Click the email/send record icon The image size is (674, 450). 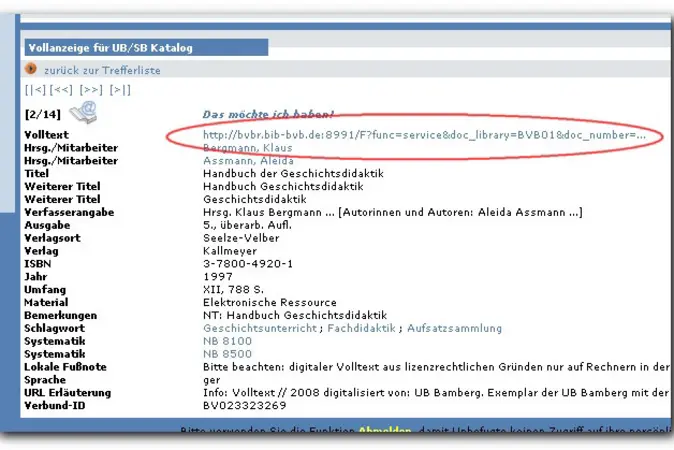[84, 113]
